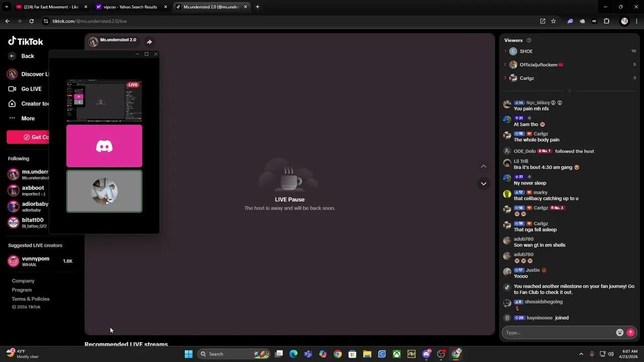Click the Company footer link
The width and height of the screenshot is (644, 362).
point(23,281)
